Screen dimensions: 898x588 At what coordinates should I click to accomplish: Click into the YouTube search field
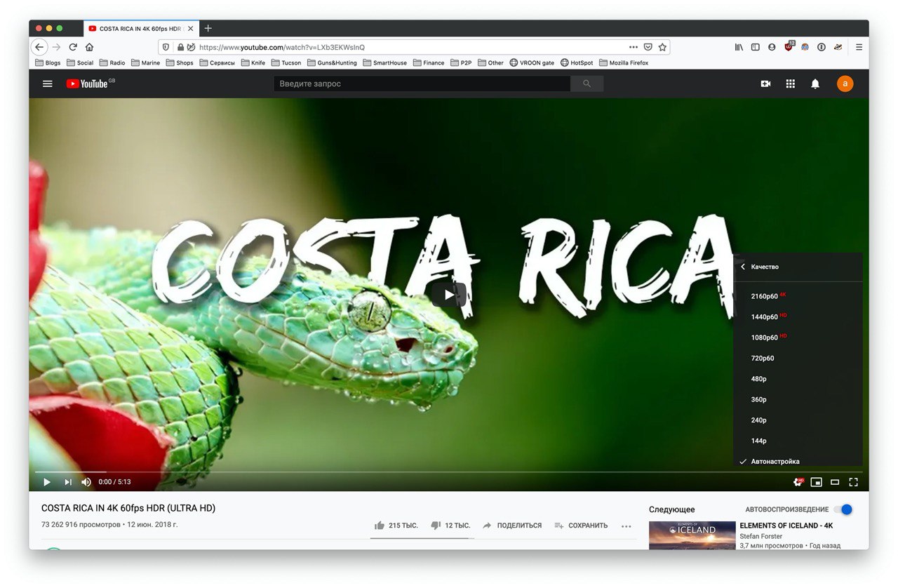coord(422,83)
